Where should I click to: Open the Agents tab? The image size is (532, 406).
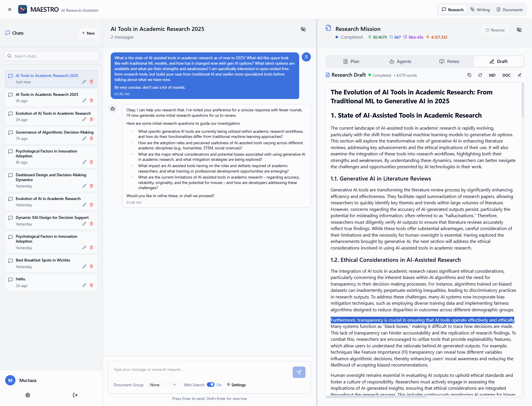pyautogui.click(x=400, y=62)
